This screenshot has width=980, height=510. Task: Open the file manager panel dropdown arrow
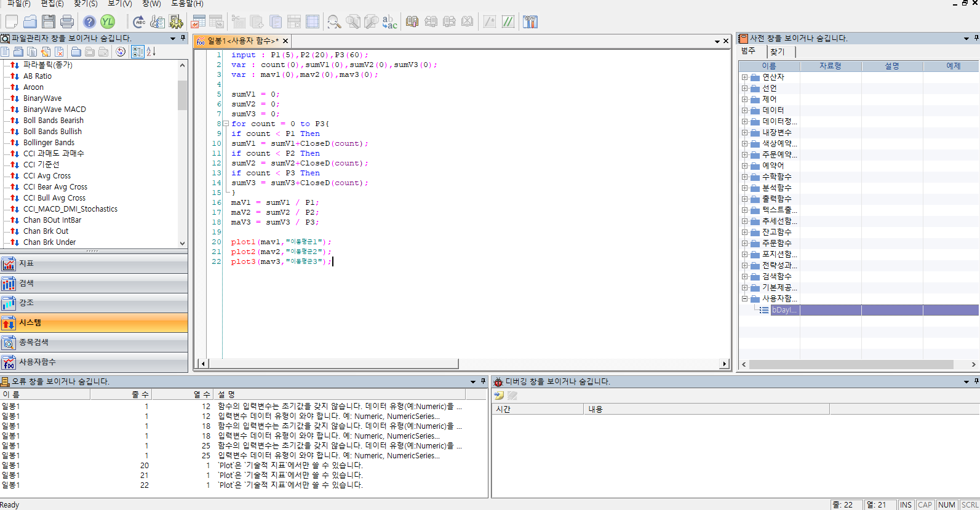173,38
